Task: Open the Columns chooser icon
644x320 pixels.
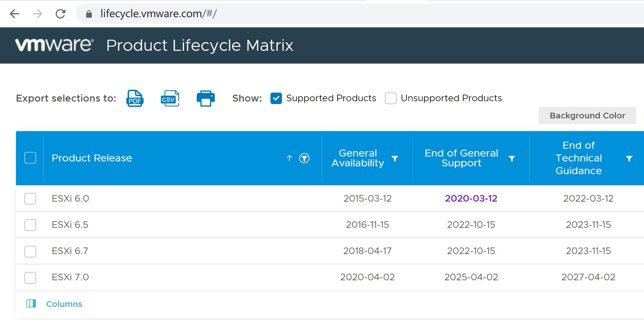Action: [x=31, y=303]
